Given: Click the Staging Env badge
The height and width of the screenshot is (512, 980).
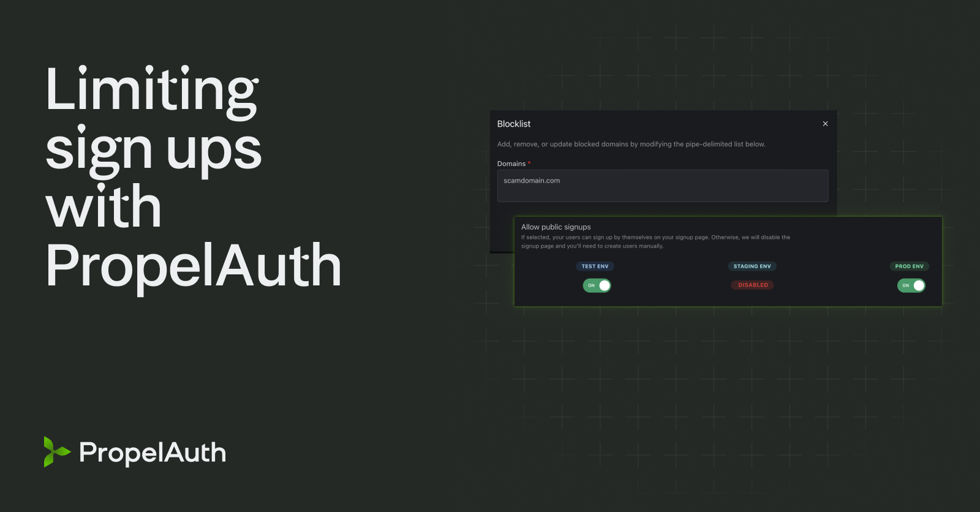Looking at the screenshot, I should pos(752,266).
